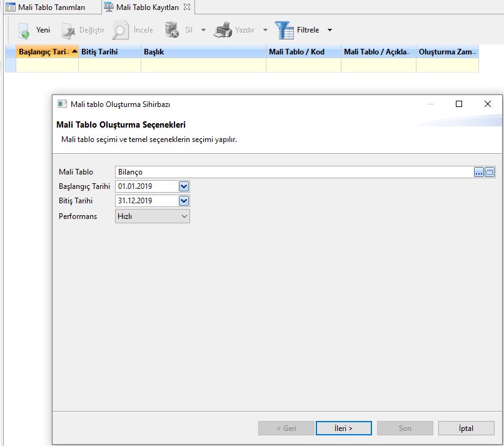Close the Mali Tablo Kayıtları tab
This screenshot has width=504, height=446.
187,7
